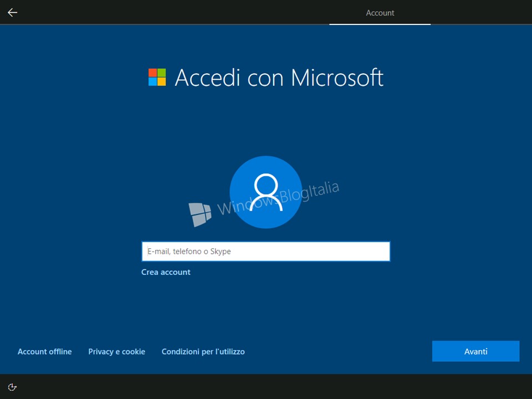Image resolution: width=532 pixels, height=399 pixels.
Task: Select the Account tab
Action: 380,13
